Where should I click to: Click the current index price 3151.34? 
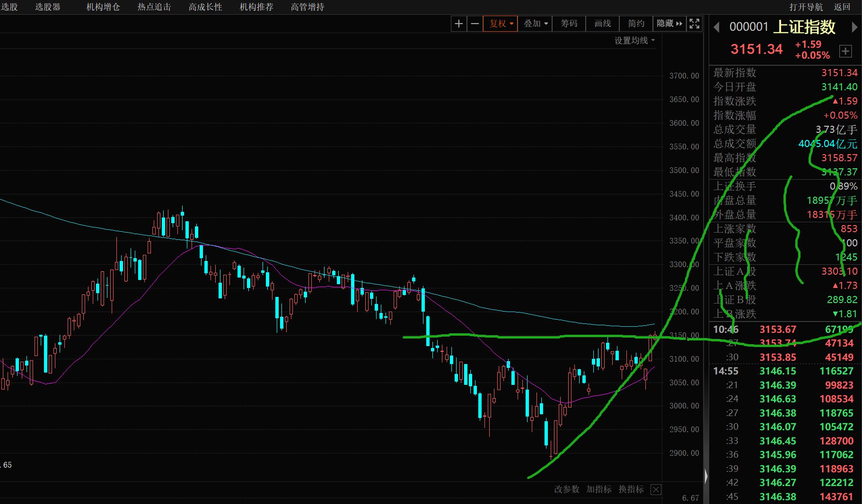(756, 49)
